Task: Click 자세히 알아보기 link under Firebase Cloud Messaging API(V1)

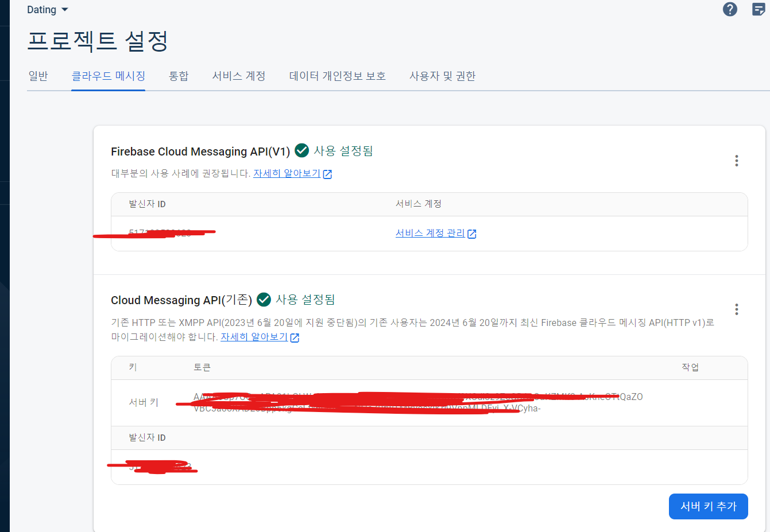Action: 292,173
